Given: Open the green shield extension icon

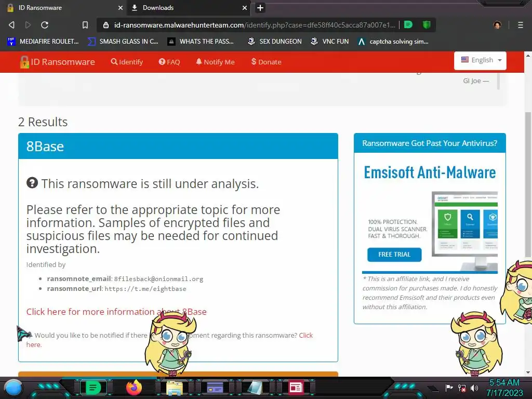Looking at the screenshot, I should [427, 24].
